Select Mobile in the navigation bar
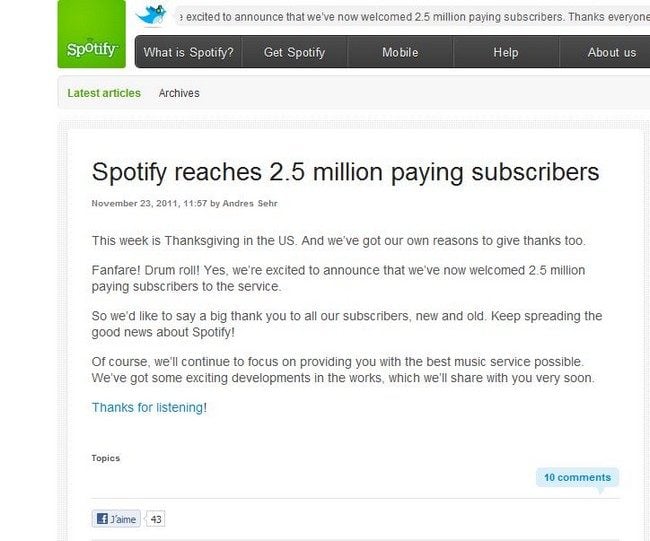650x541 pixels. [x=400, y=52]
